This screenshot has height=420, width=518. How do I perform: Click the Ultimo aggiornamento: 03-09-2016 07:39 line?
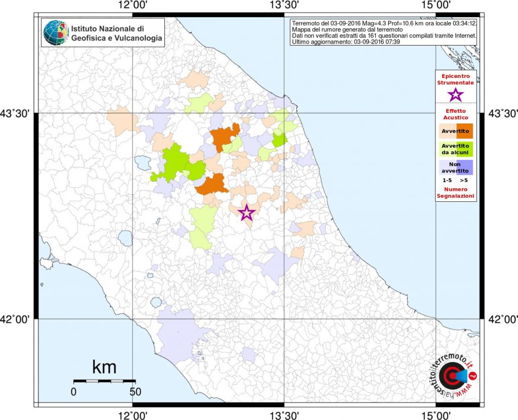346,42
